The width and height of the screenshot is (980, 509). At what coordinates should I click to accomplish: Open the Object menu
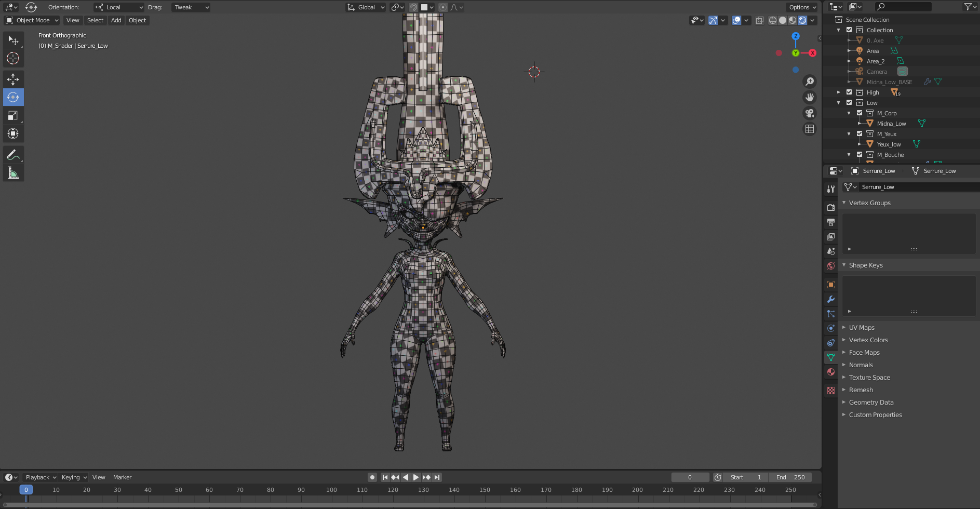[138, 20]
